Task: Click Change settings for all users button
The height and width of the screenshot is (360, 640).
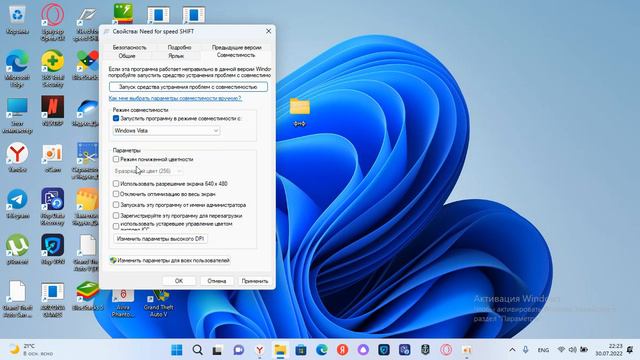Action: tap(170, 260)
